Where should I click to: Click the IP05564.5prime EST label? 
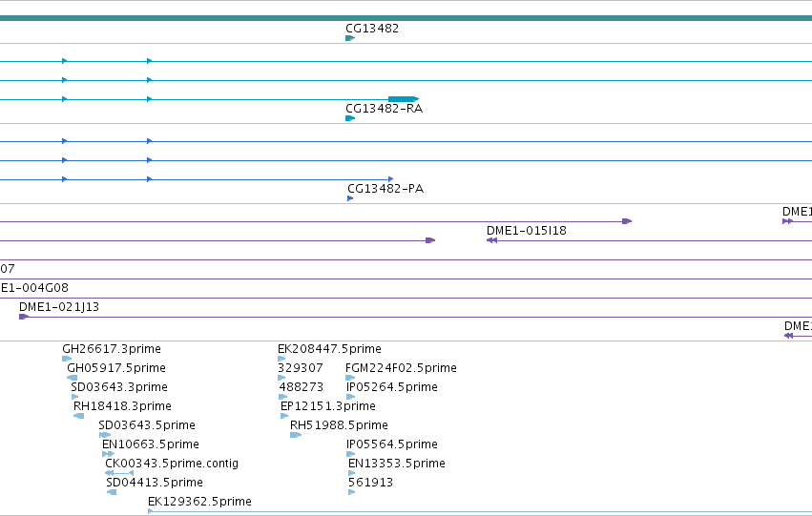pos(392,444)
